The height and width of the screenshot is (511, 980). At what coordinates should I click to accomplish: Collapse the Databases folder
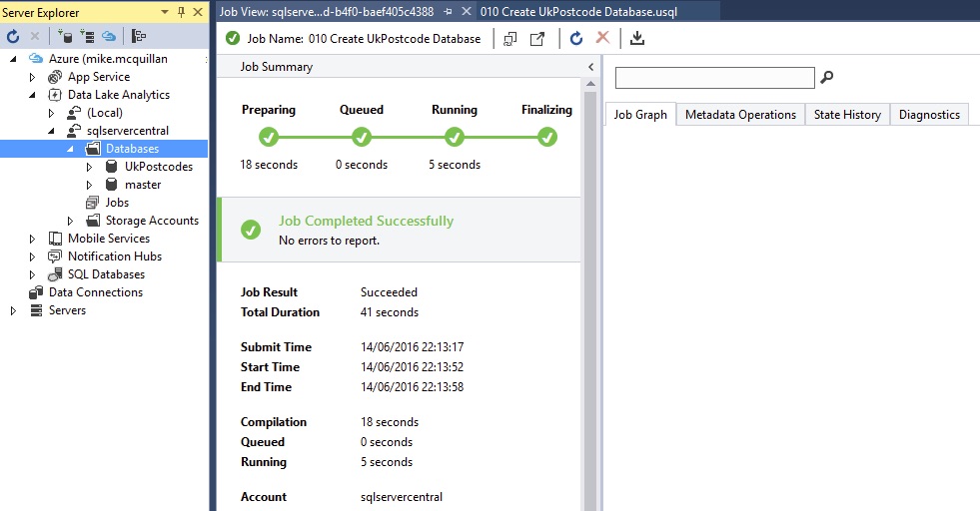(70, 149)
